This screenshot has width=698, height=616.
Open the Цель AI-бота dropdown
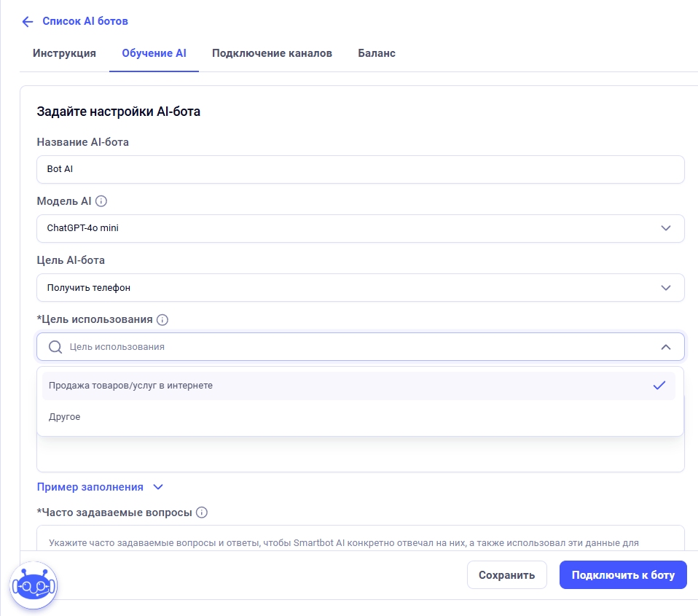click(x=360, y=288)
